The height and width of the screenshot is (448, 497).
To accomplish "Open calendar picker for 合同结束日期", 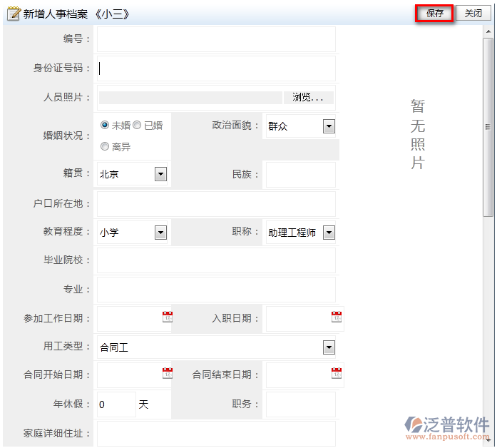I will click(337, 373).
